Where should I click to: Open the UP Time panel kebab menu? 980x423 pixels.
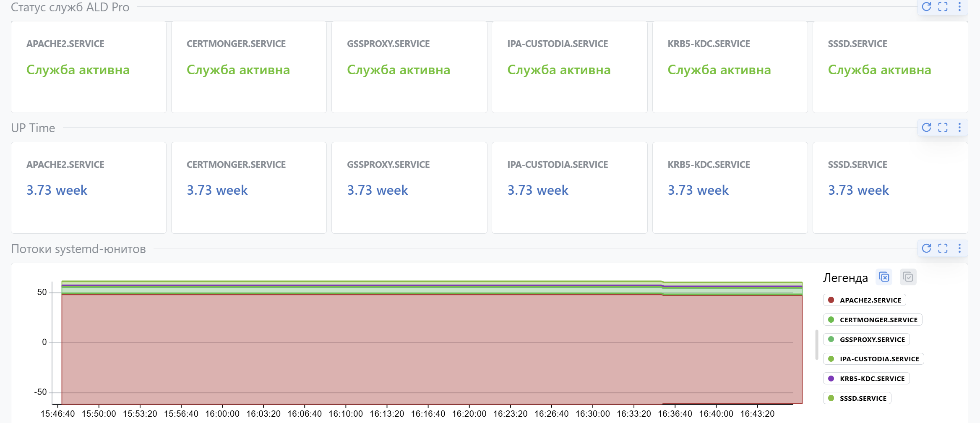tap(959, 128)
